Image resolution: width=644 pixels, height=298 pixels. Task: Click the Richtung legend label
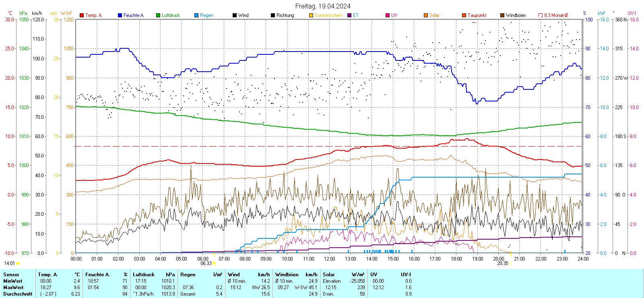[x=285, y=15]
